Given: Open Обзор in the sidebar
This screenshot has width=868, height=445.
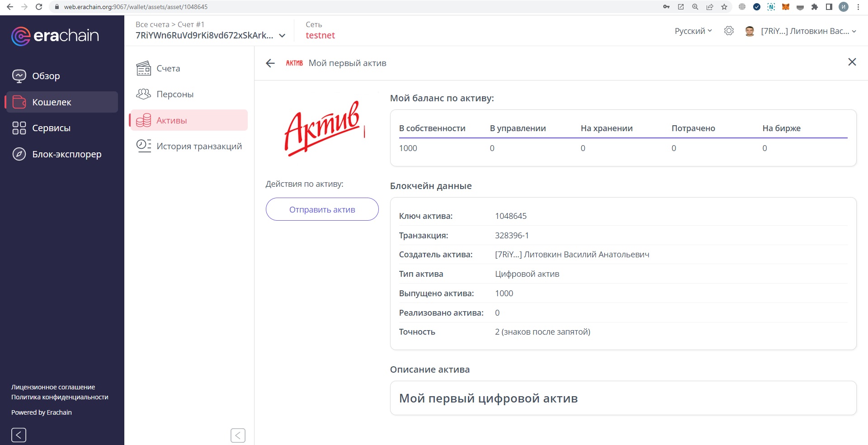Looking at the screenshot, I should [46, 76].
